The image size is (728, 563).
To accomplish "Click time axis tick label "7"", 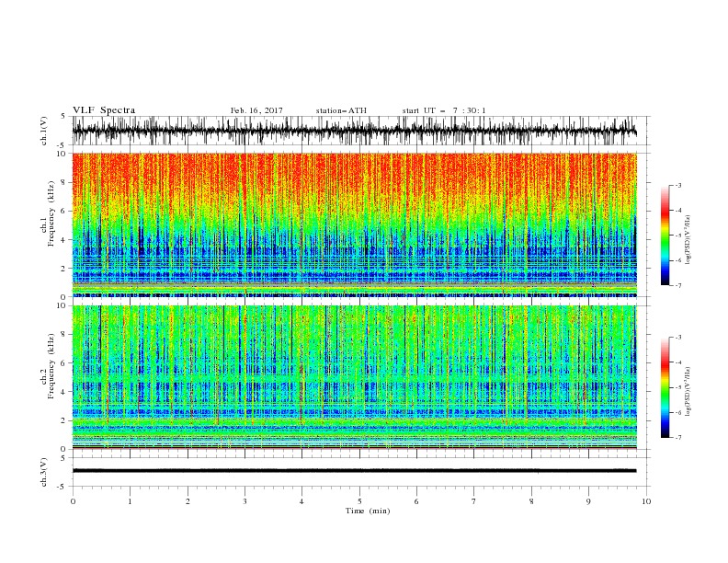I will coord(474,501).
